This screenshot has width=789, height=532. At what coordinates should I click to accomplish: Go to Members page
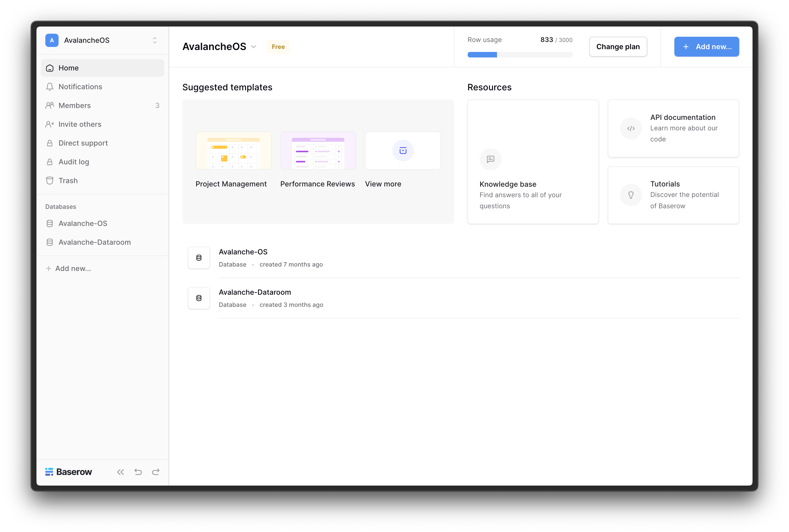[75, 106]
